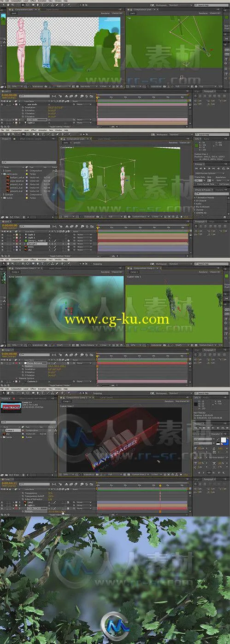Click the color label of the Light 2 layer above Light 1
230x644 pixels.
pos(16,235)
